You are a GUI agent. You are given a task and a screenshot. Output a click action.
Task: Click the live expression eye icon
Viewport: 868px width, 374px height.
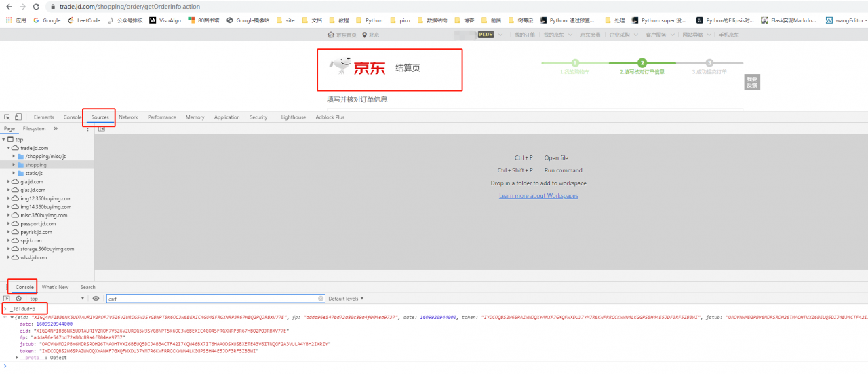96,299
